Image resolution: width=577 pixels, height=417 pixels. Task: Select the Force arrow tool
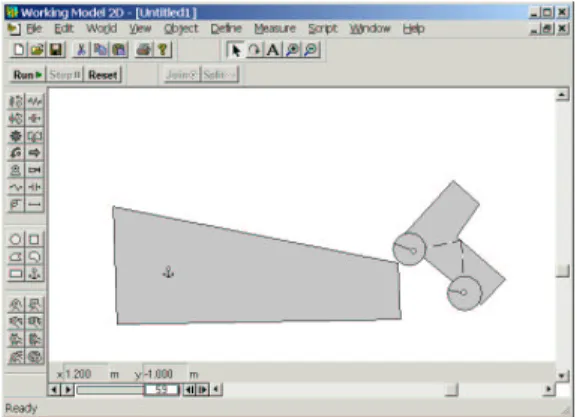tap(35, 153)
